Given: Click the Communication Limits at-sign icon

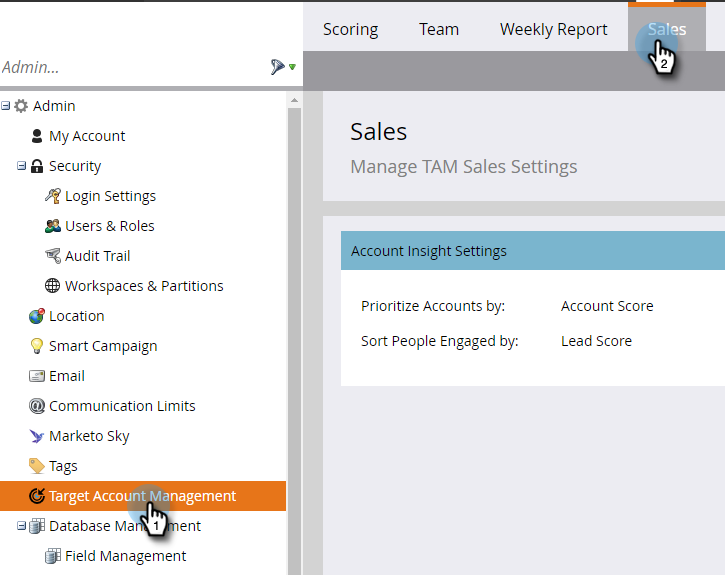Looking at the screenshot, I should pyautogui.click(x=37, y=406).
